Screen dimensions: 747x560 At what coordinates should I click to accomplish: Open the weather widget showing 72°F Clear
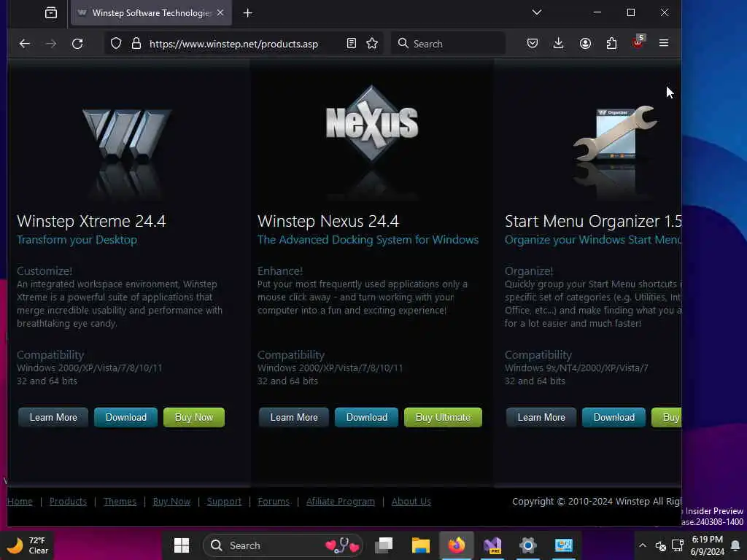click(x=28, y=545)
